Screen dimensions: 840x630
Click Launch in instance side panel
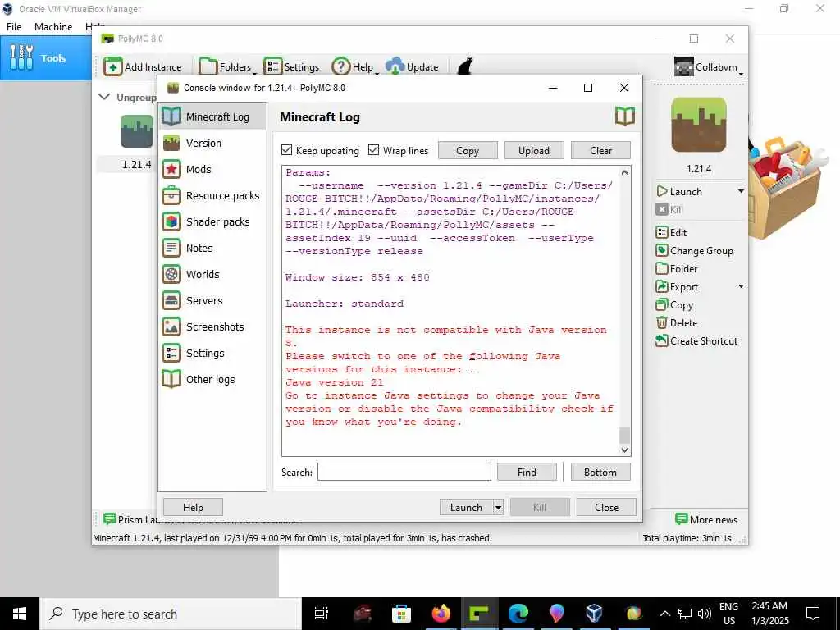tap(679, 192)
